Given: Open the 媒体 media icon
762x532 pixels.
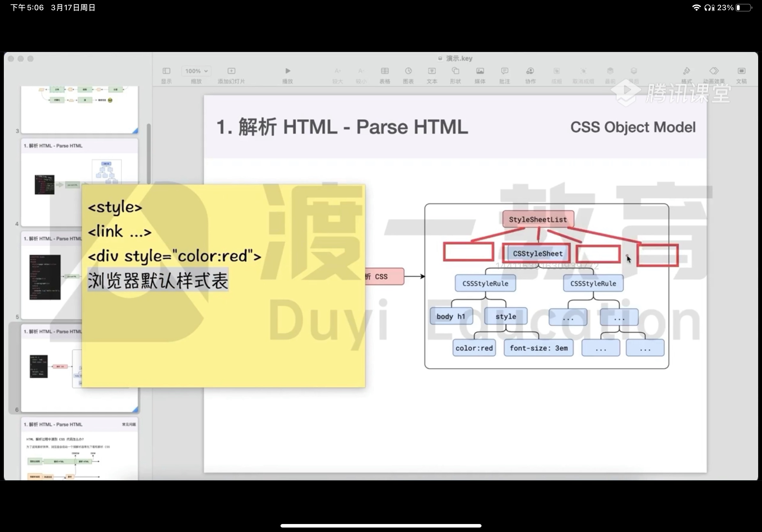Looking at the screenshot, I should click(480, 71).
